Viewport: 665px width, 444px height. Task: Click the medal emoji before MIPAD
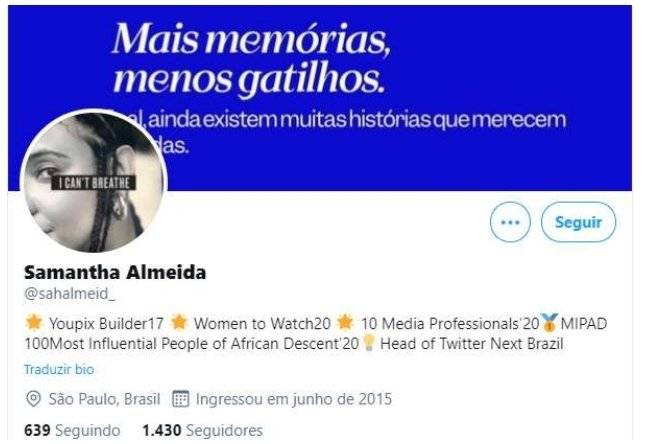click(549, 323)
